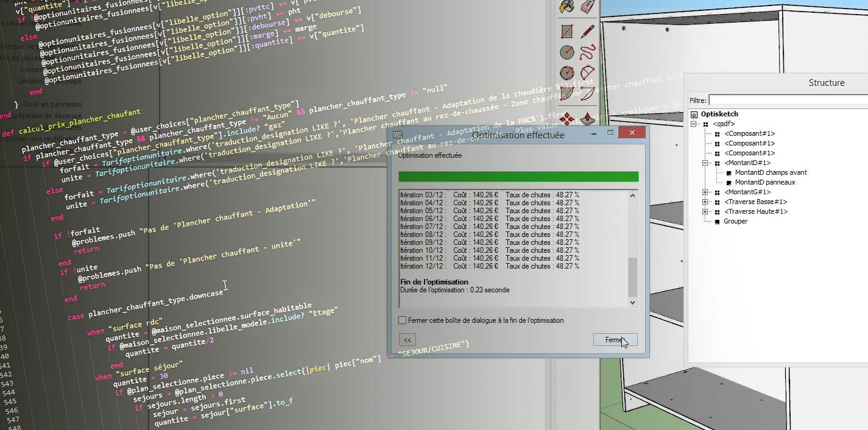Collapse the <MontantD#1> tree node
This screenshot has width=868, height=430.
click(704, 163)
